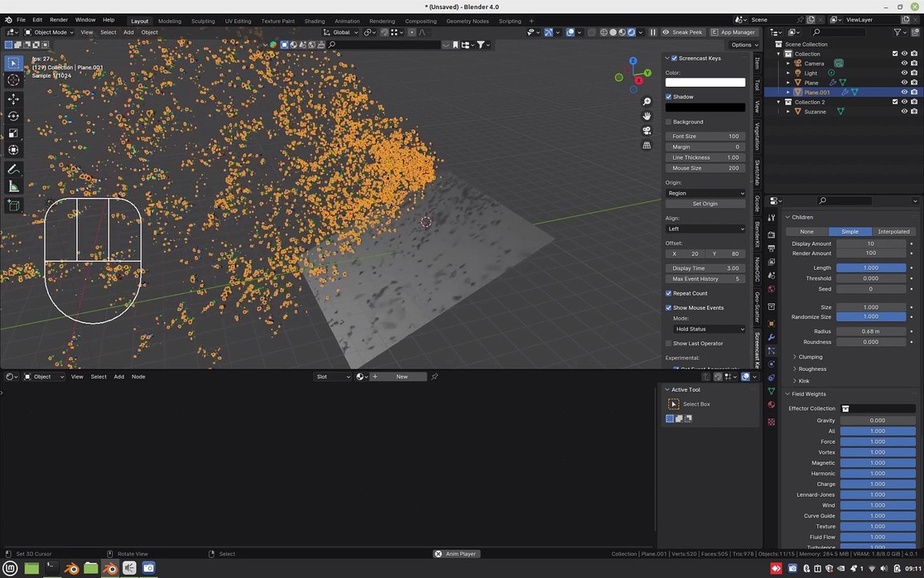Screen dimensions: 924x578
Task: Enable Show Last Operator checkbox
Action: (x=669, y=344)
